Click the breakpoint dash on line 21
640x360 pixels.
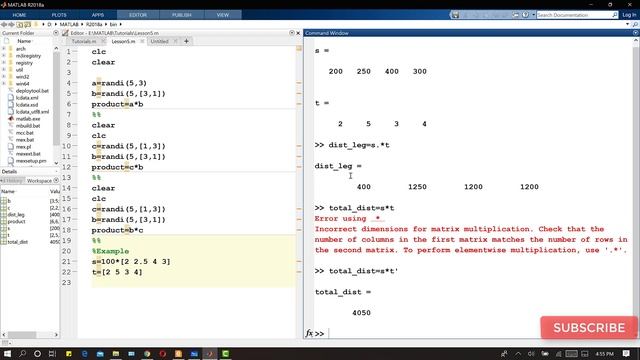(75, 262)
